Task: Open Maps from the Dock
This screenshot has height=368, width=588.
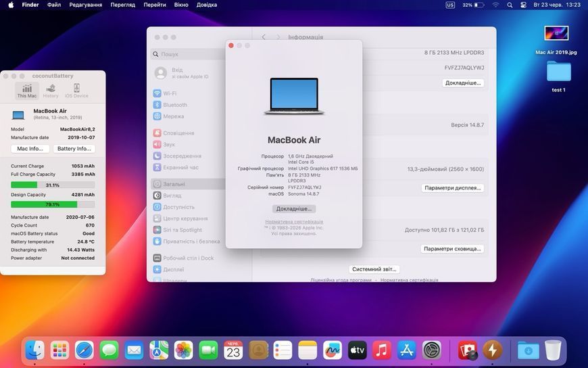Action: coord(159,350)
